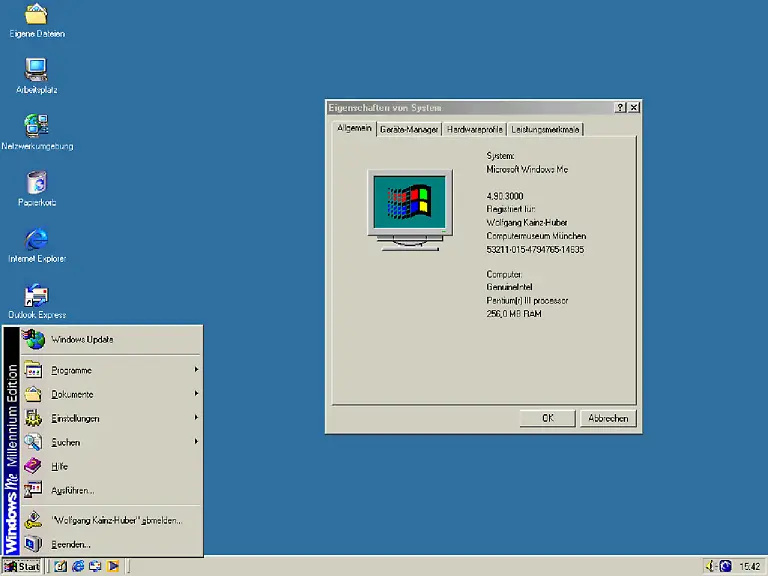Viewport: 768px width, 576px height.
Task: Click the quick launch toolbar grip handle
Action: 48,566
